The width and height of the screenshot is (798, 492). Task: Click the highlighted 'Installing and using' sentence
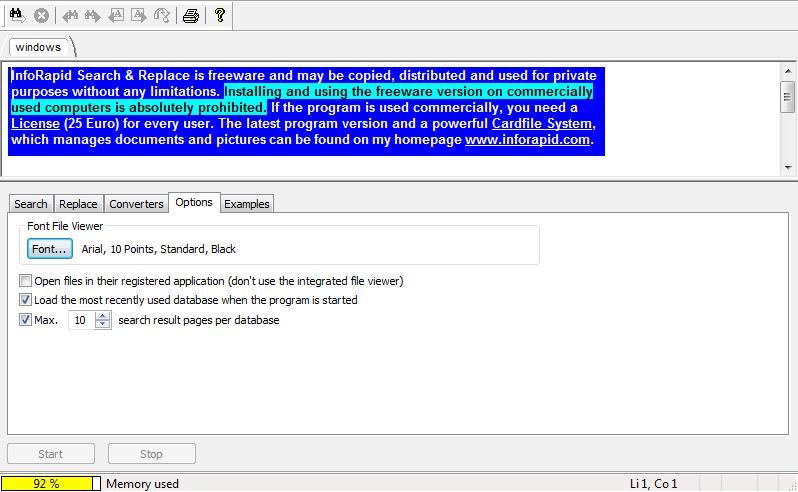(302, 99)
